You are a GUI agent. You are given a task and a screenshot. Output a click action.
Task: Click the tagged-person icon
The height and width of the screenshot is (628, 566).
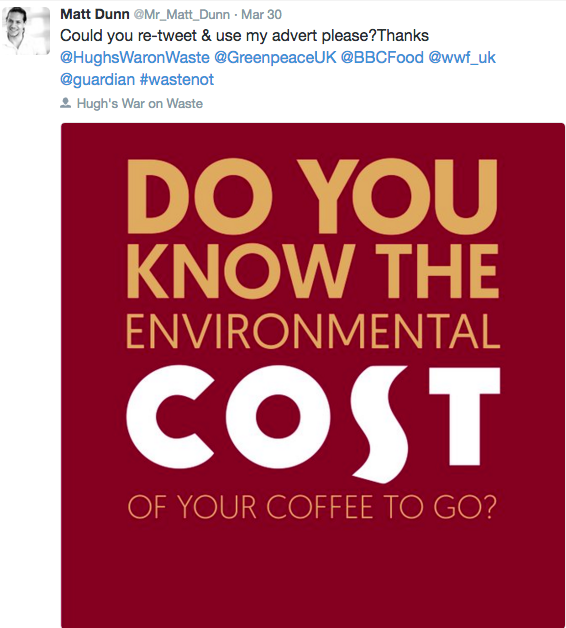click(x=65, y=103)
